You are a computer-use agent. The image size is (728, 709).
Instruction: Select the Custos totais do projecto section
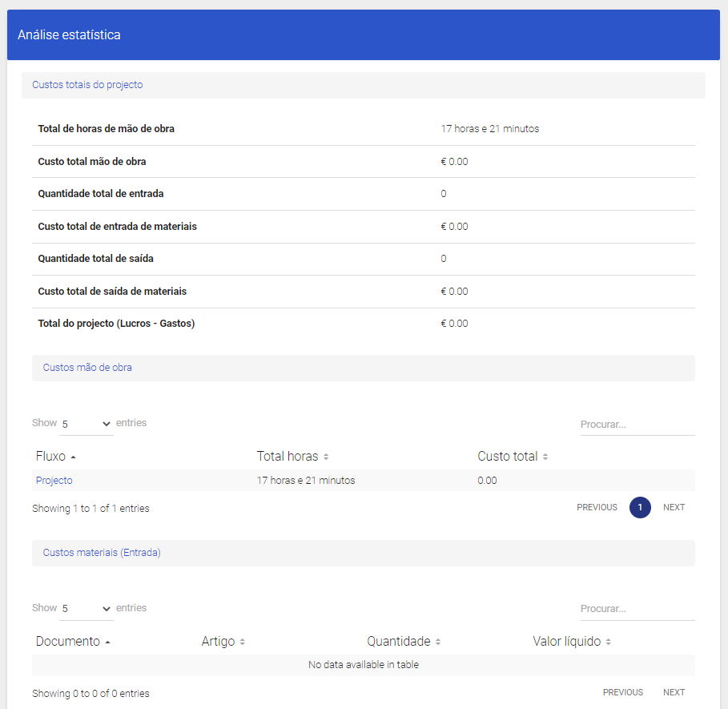point(87,84)
